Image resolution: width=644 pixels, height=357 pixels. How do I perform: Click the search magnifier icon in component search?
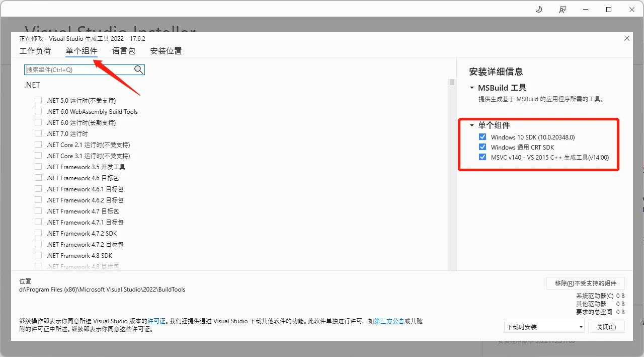click(138, 69)
